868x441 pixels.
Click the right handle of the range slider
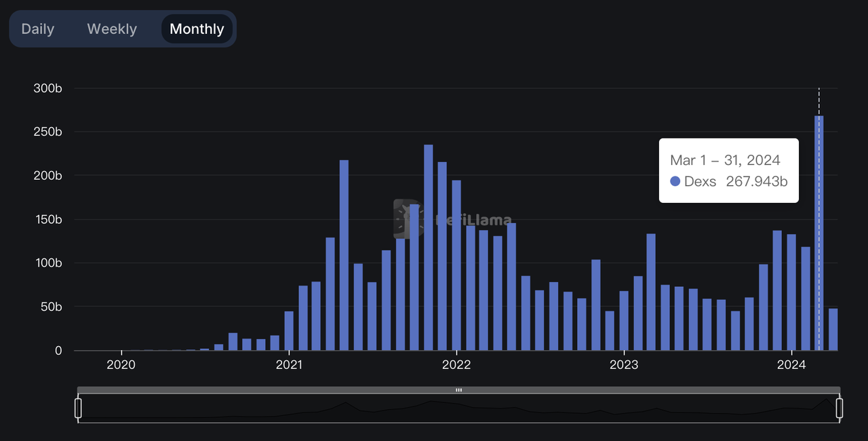840,408
